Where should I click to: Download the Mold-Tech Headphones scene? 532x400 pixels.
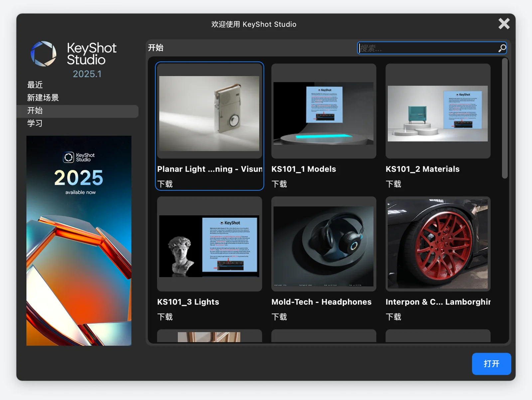pyautogui.click(x=279, y=317)
